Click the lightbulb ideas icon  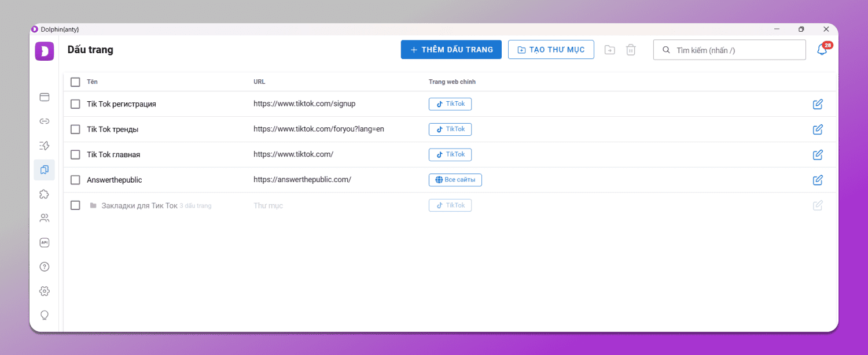(x=45, y=315)
